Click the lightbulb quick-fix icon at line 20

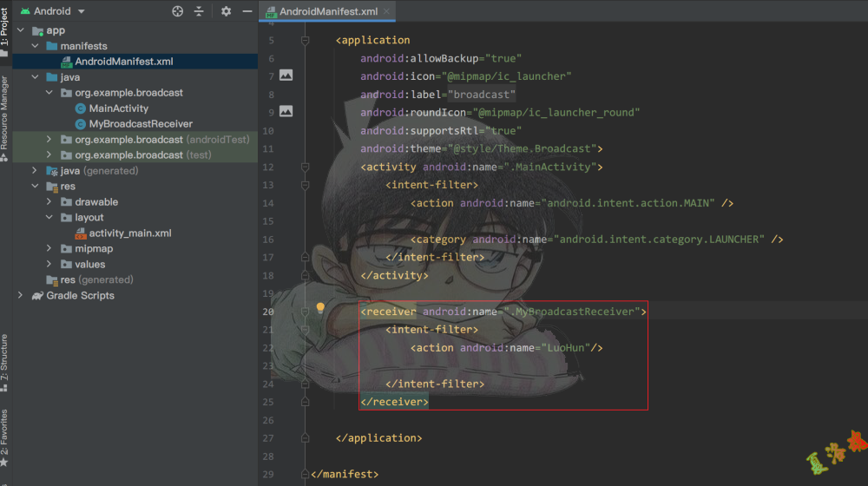click(x=319, y=308)
